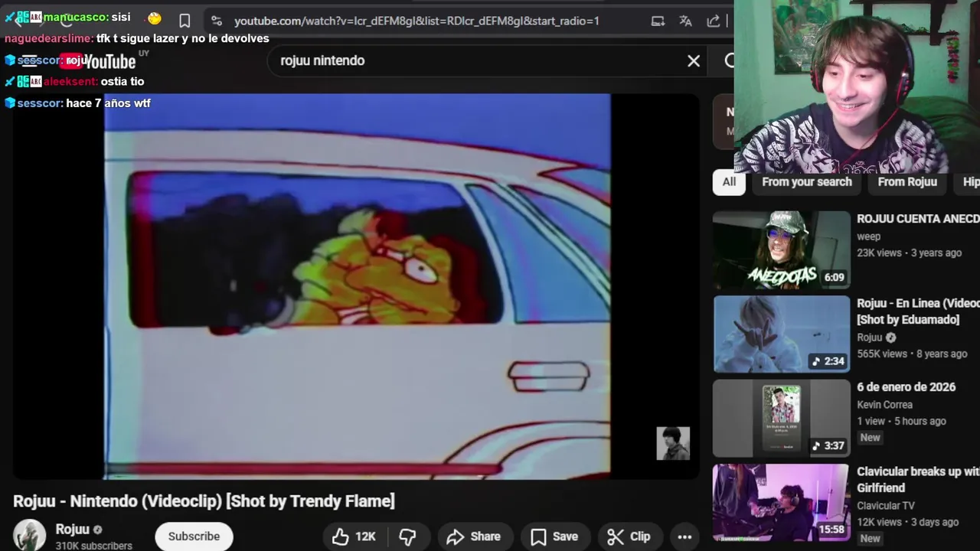Click the channel watermark in video player

[x=673, y=443]
